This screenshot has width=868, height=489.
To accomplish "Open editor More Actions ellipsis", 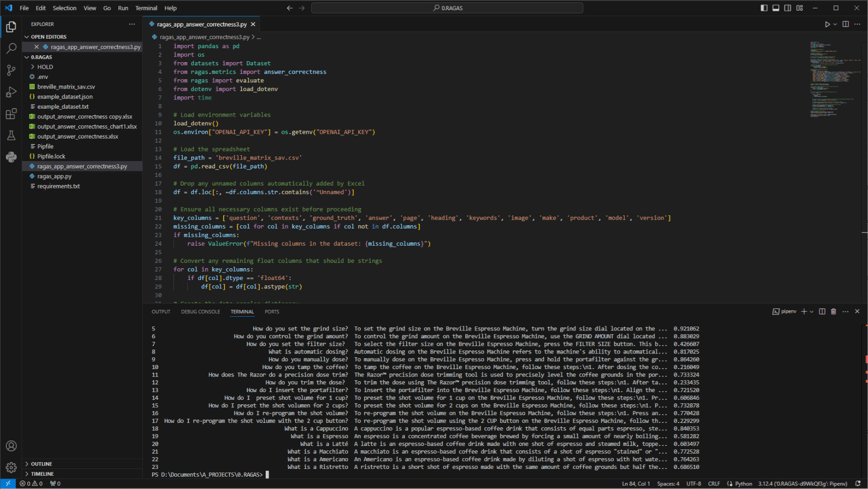I will (x=857, y=24).
